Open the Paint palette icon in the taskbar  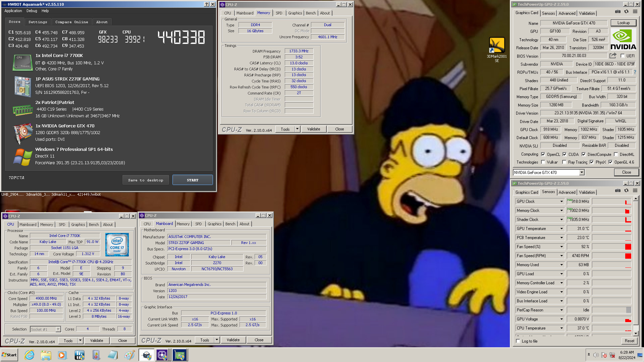pyautogui.click(x=129, y=355)
